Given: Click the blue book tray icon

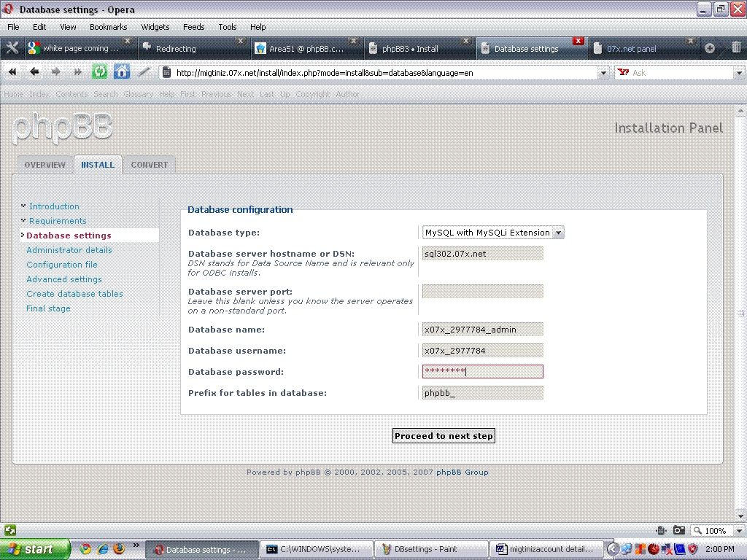Looking at the screenshot, I should click(x=679, y=549).
